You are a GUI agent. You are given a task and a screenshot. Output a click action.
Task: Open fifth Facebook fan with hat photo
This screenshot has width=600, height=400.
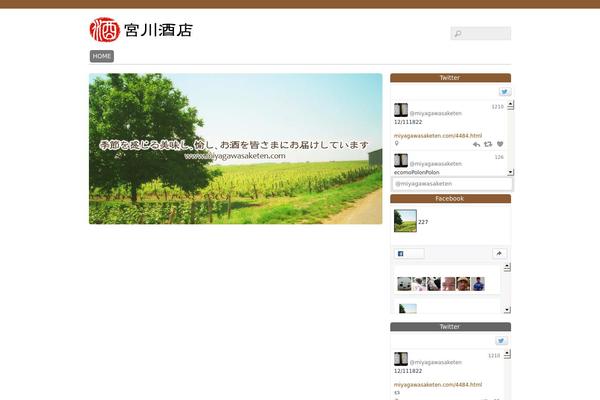pos(463,284)
